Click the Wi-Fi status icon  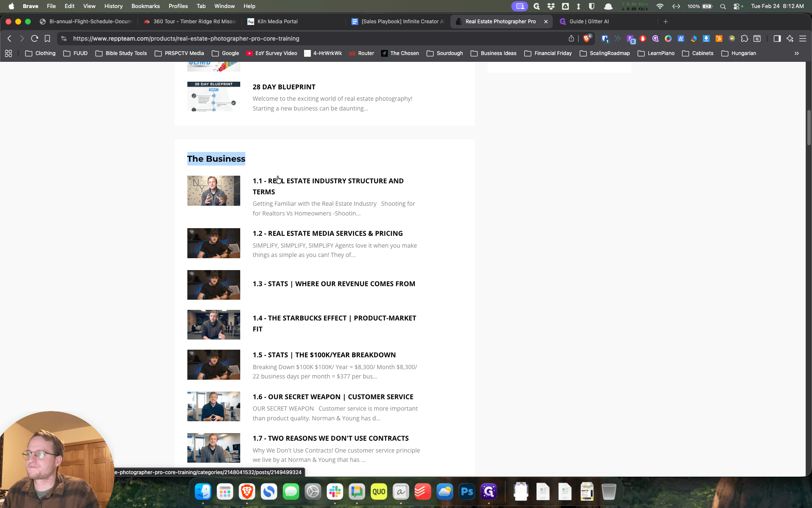[660, 6]
